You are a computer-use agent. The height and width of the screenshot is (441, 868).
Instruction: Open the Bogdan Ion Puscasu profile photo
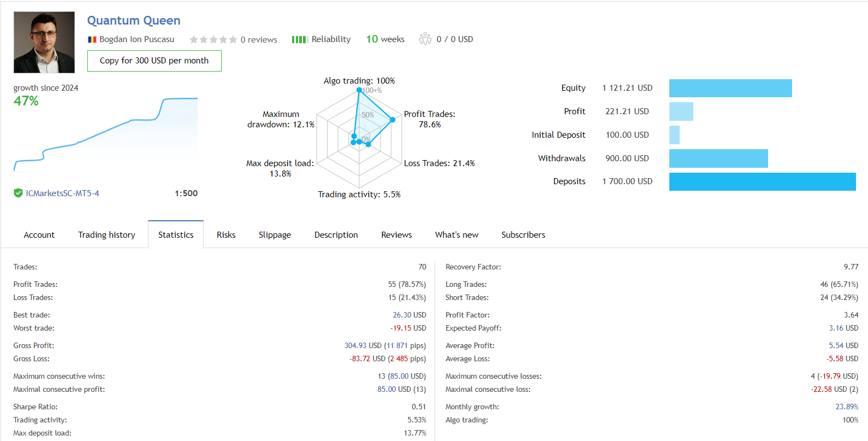click(44, 43)
